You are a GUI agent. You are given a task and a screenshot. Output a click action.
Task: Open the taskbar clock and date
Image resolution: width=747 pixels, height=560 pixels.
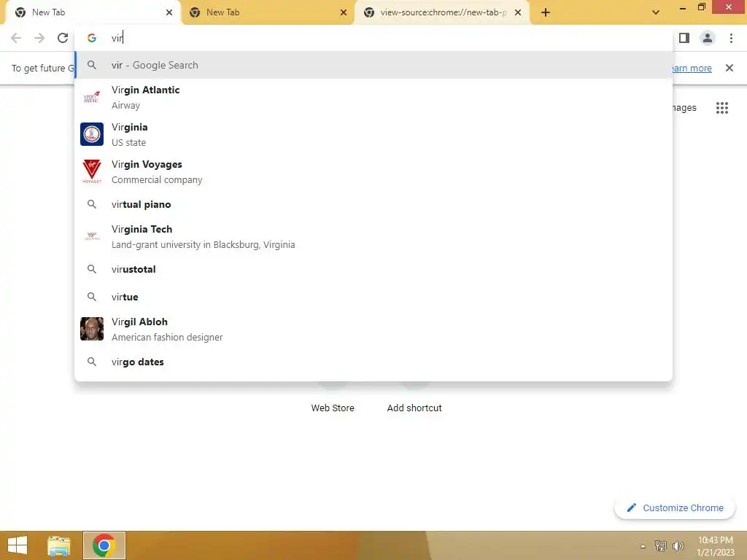click(x=715, y=545)
